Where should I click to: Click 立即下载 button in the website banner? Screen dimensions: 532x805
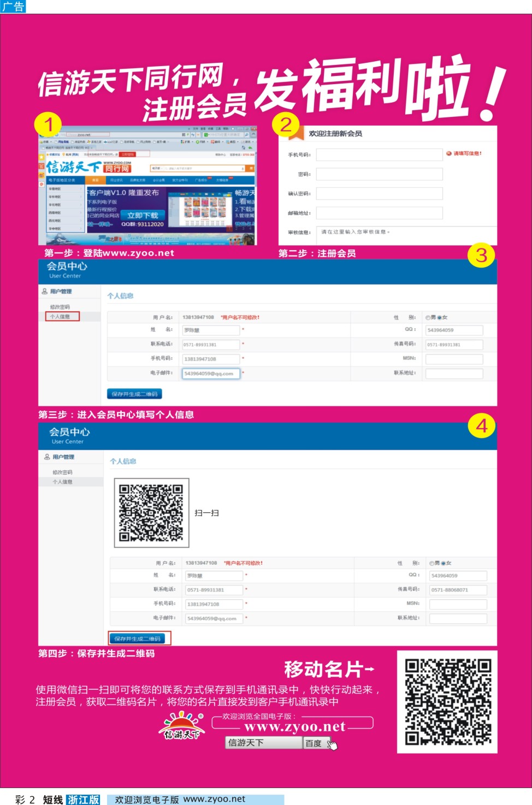143,215
